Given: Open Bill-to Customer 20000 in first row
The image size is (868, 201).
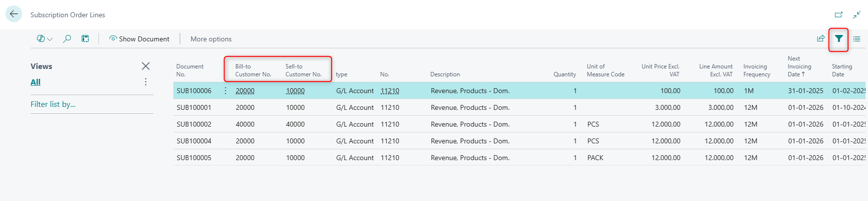Looking at the screenshot, I should (245, 91).
